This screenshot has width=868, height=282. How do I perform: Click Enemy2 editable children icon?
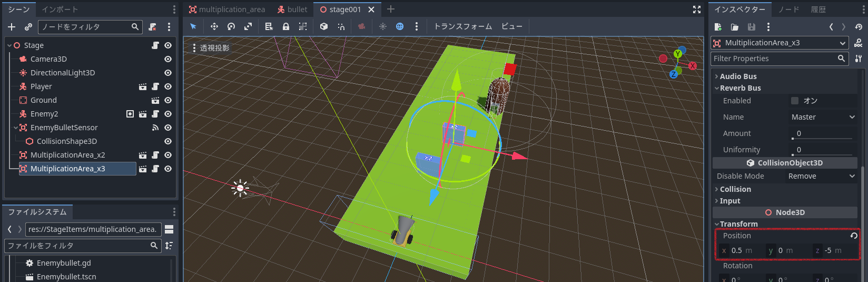click(130, 114)
